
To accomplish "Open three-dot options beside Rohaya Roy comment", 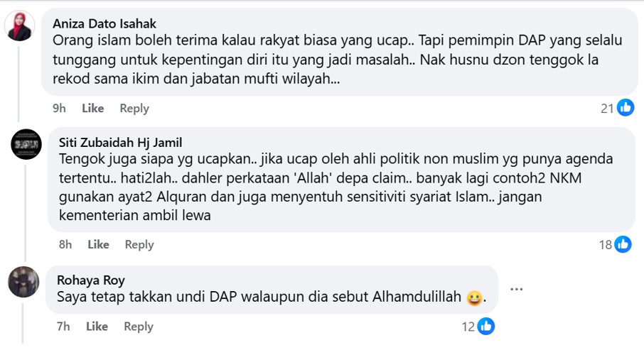I will [x=516, y=289].
